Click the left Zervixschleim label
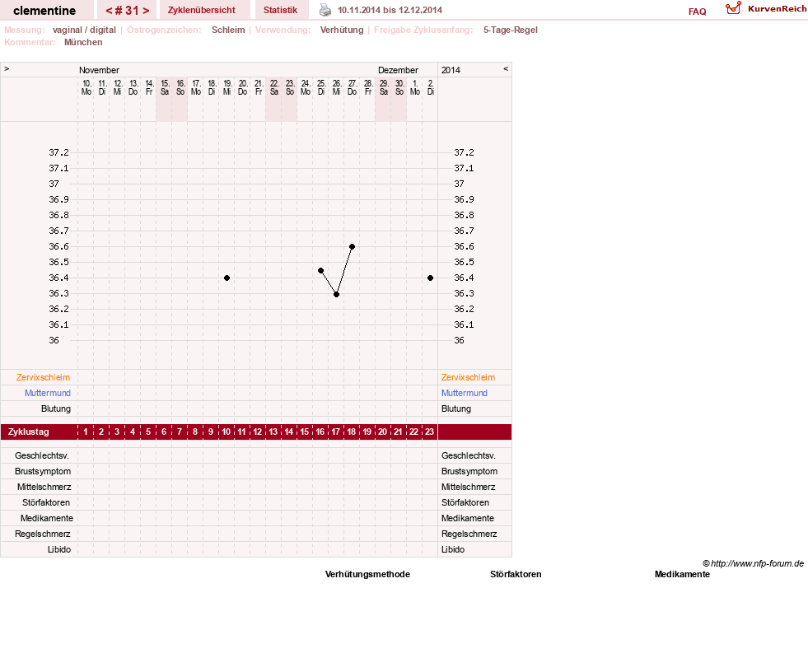This screenshot has width=808, height=672. tap(44, 377)
